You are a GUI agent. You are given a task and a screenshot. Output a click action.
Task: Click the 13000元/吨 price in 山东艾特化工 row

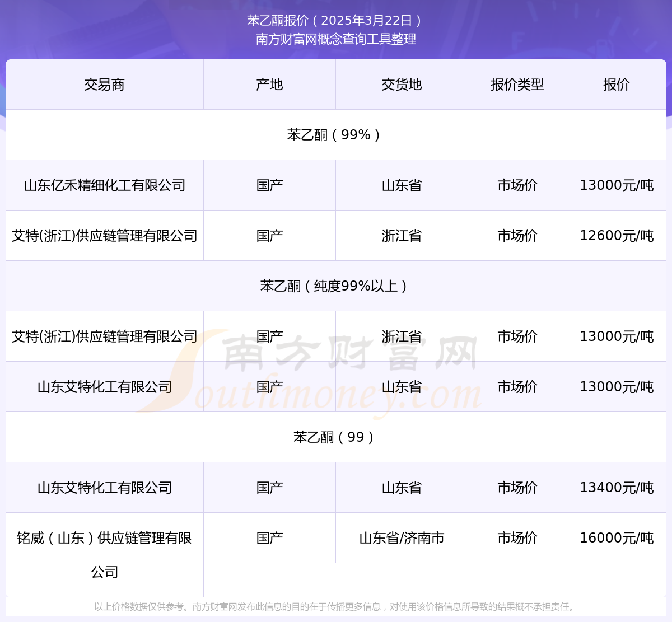coord(617,387)
